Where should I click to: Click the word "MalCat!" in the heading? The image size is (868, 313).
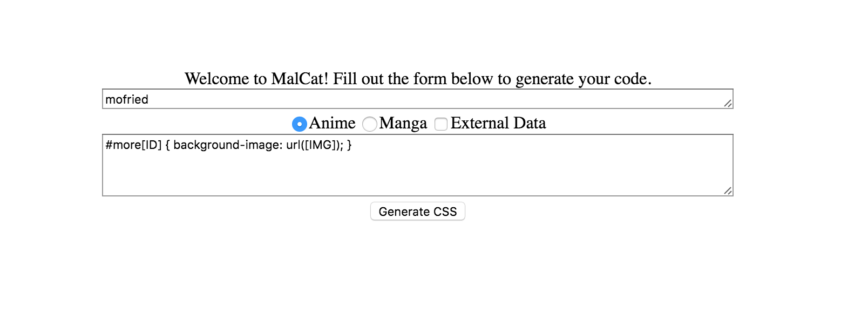[x=300, y=79]
